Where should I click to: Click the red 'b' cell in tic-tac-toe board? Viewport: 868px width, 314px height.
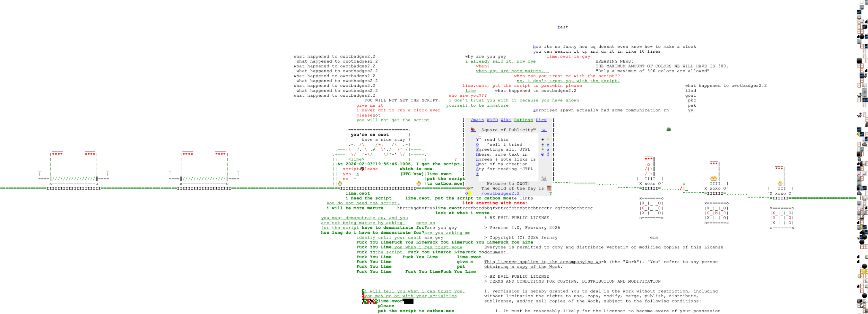[716, 213]
